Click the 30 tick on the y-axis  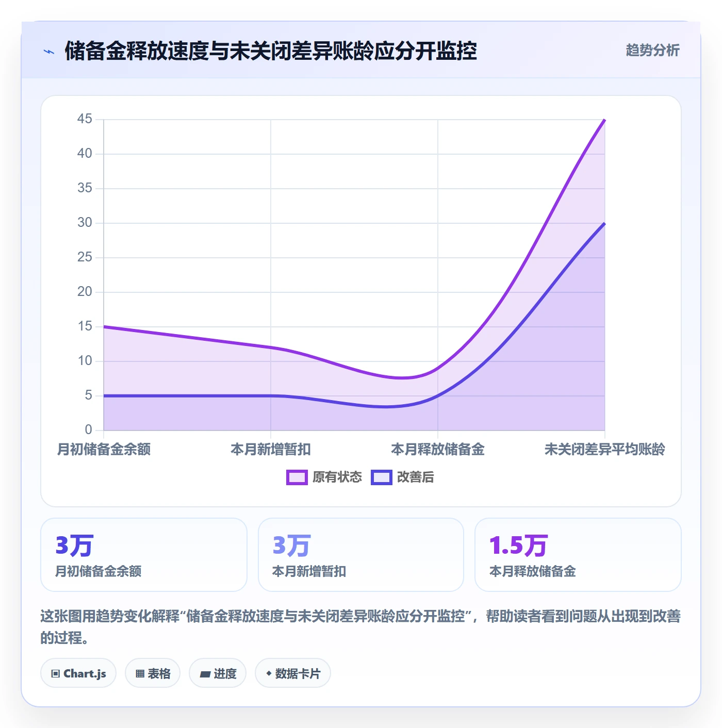[85, 223]
